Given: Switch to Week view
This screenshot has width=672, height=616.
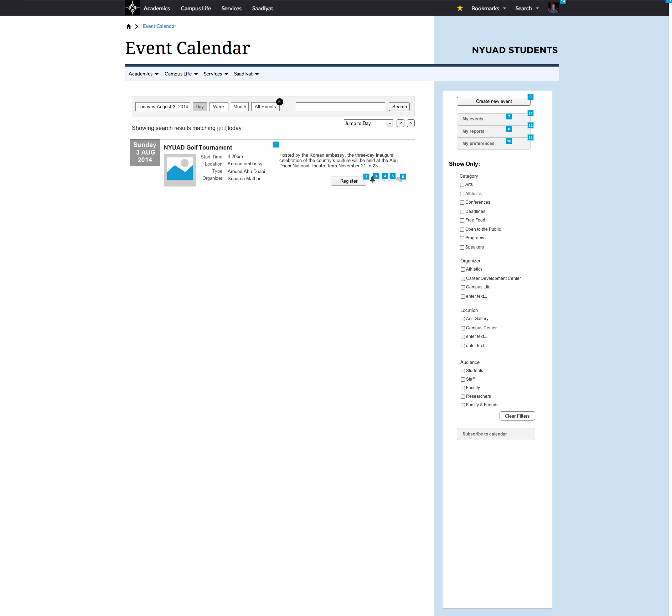Looking at the screenshot, I should [x=219, y=106].
